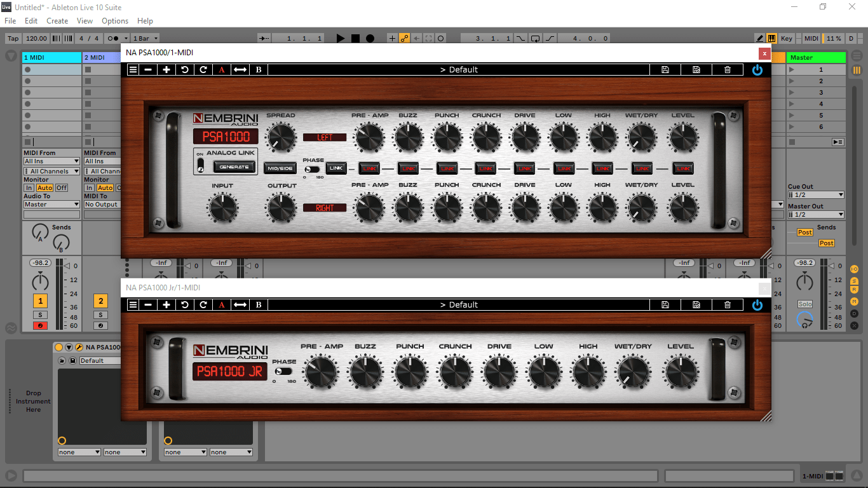The image size is (868, 488).
Task: Open the View menu
Action: point(85,21)
